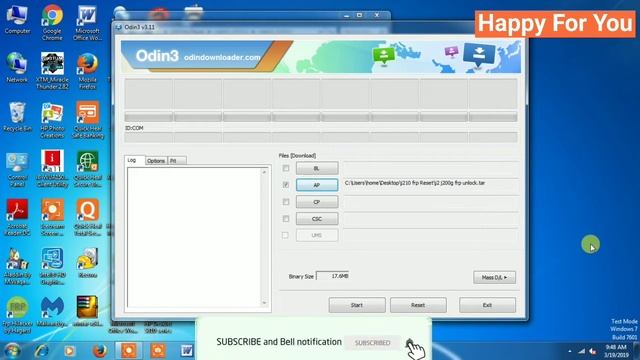Viewport: 640px width, 360px height.
Task: Open the Recycle Bin
Action: [x=17, y=117]
